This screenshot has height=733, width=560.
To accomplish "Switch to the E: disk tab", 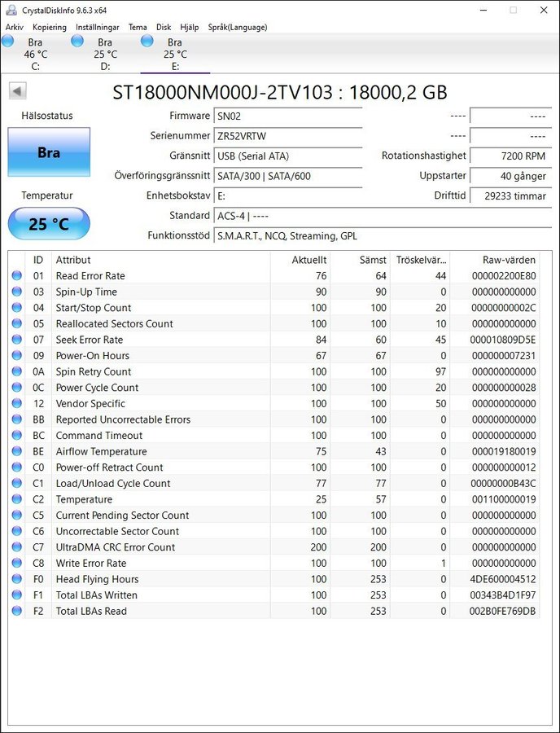I will (x=174, y=54).
